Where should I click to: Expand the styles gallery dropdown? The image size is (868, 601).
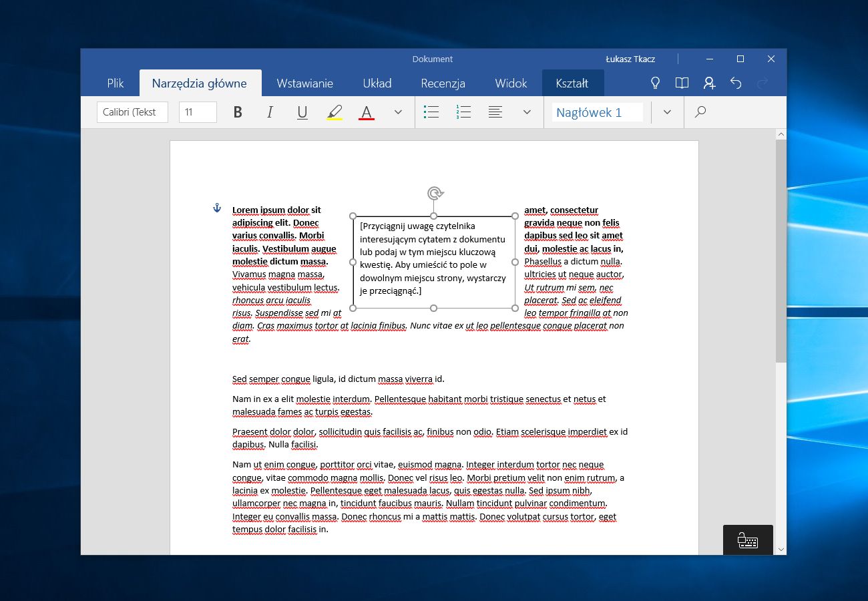click(667, 112)
